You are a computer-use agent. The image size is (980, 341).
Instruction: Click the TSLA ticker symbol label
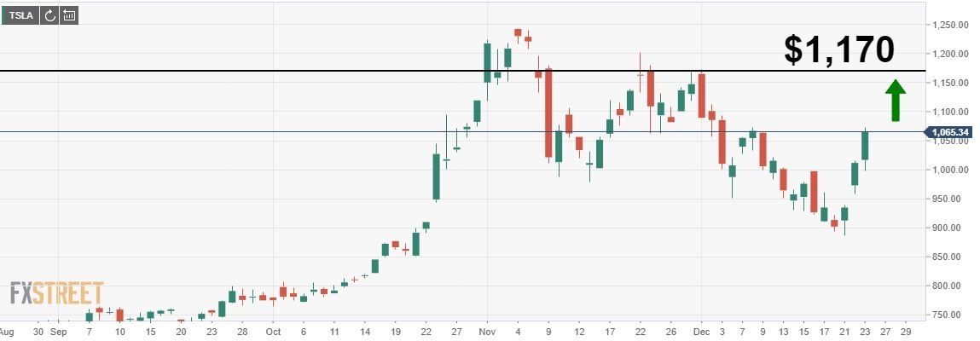click(20, 15)
